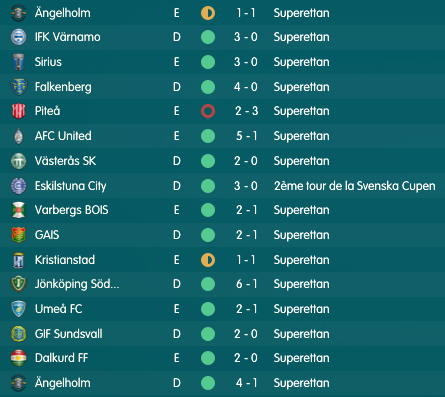Click the Varbergs BOIS crest

18,210
